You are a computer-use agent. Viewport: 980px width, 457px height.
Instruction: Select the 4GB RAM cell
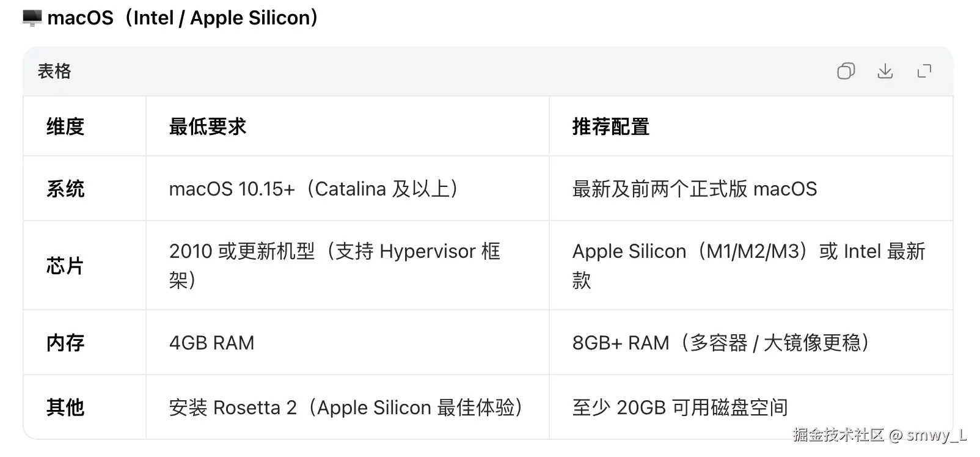coord(211,342)
